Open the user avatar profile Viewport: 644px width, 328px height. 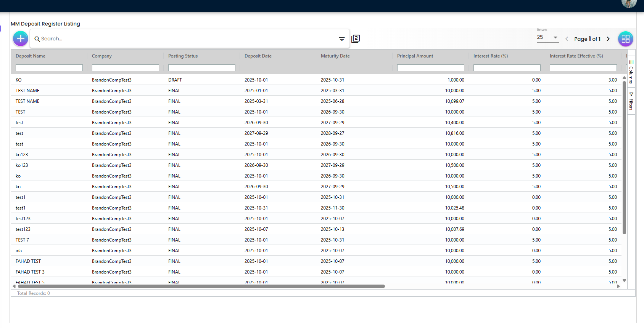[629, 3]
